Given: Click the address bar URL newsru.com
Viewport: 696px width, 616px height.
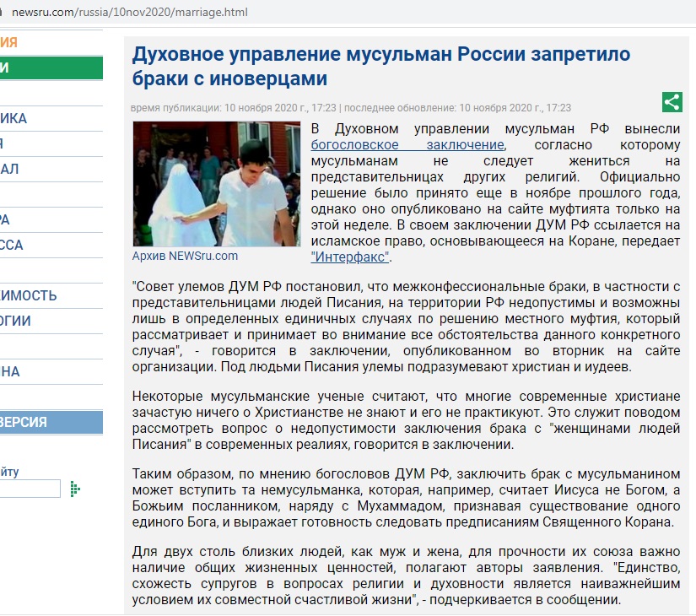Looking at the screenshot, I should coord(130,12).
